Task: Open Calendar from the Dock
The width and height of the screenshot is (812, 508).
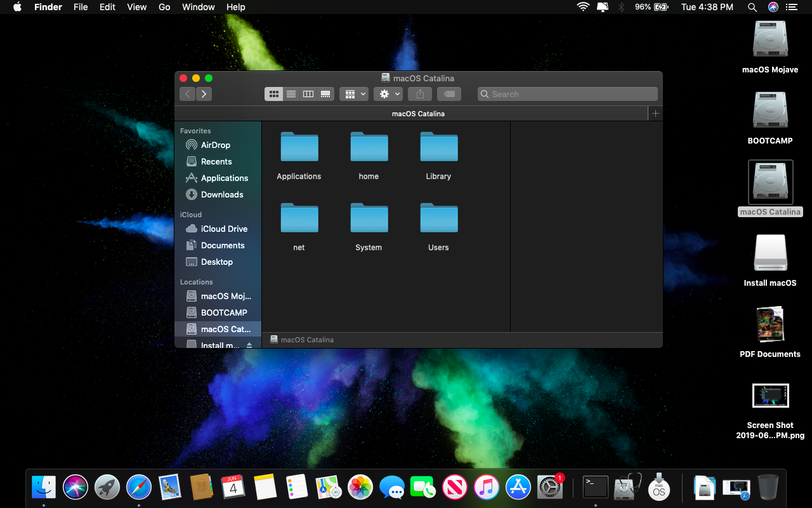Action: 233,487
